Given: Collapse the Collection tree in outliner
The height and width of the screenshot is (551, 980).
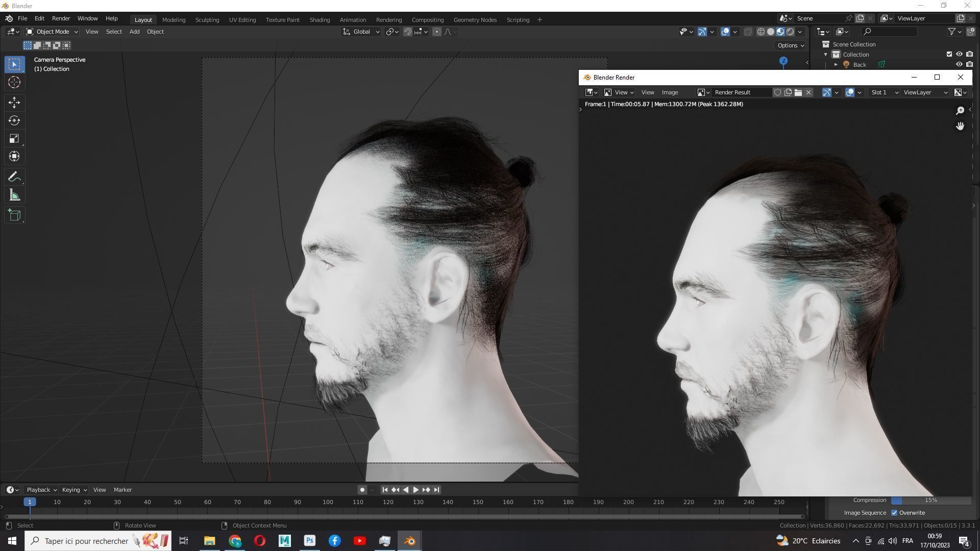Looking at the screenshot, I should (826, 54).
